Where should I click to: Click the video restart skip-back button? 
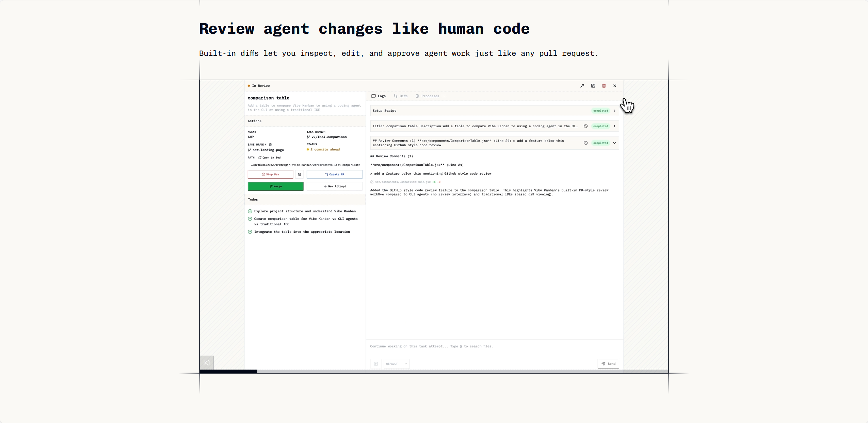pyautogui.click(x=207, y=363)
